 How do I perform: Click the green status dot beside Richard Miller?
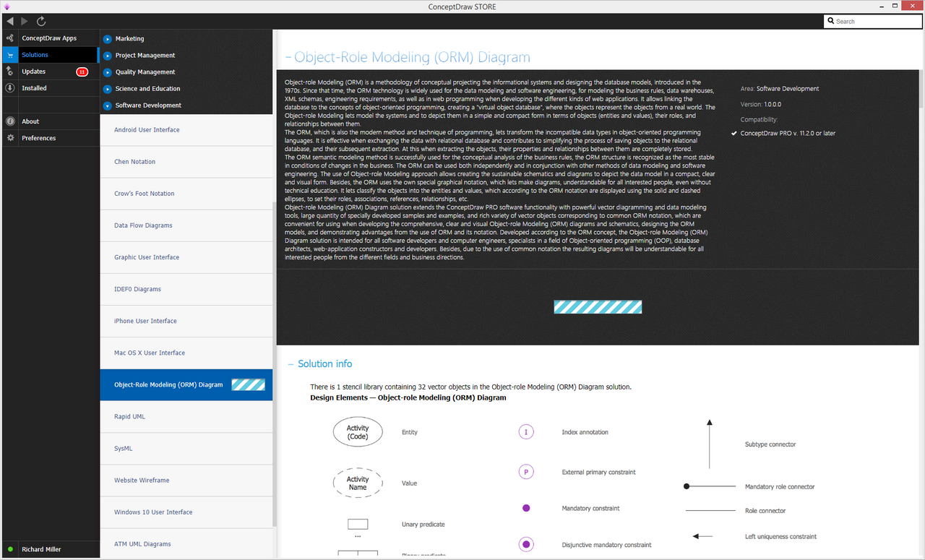(10, 549)
